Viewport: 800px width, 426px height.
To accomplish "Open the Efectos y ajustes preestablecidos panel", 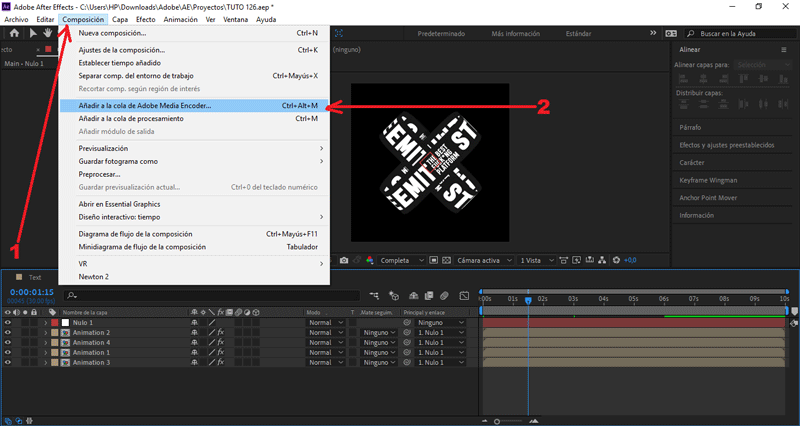I will [727, 145].
